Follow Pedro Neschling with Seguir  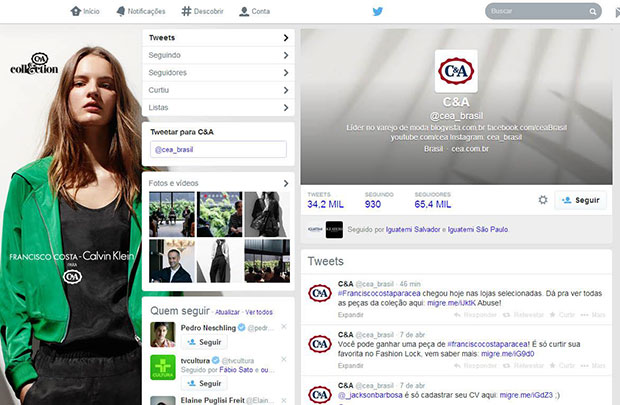pyautogui.click(x=204, y=342)
